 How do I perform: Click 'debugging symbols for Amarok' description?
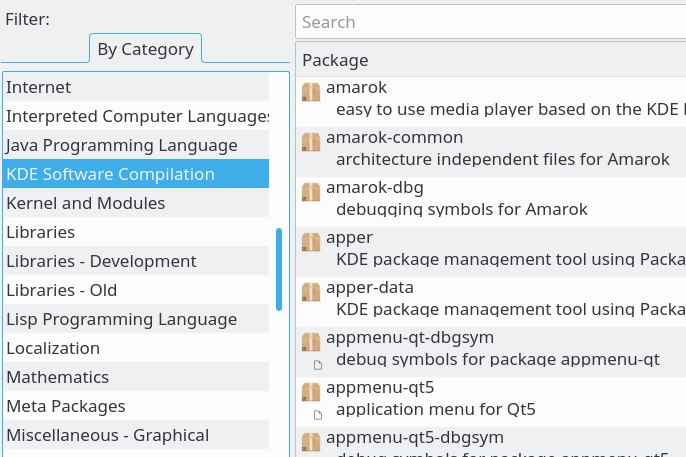(462, 209)
